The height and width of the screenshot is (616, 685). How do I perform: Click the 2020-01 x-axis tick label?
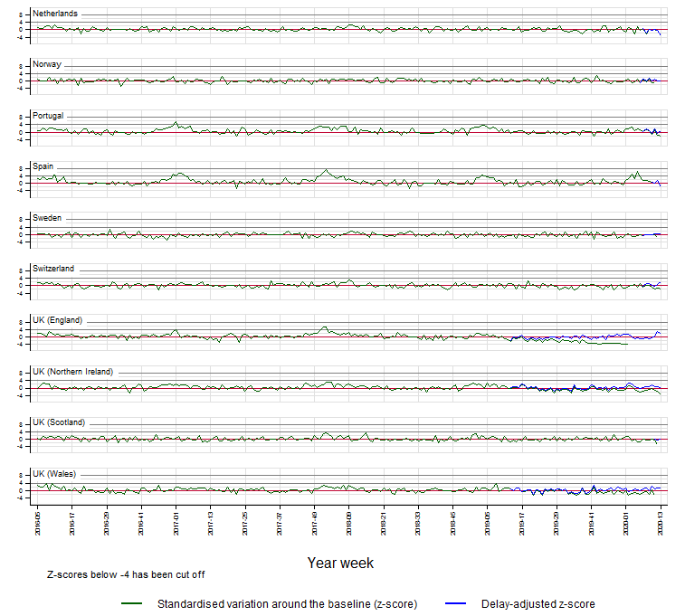click(x=626, y=524)
